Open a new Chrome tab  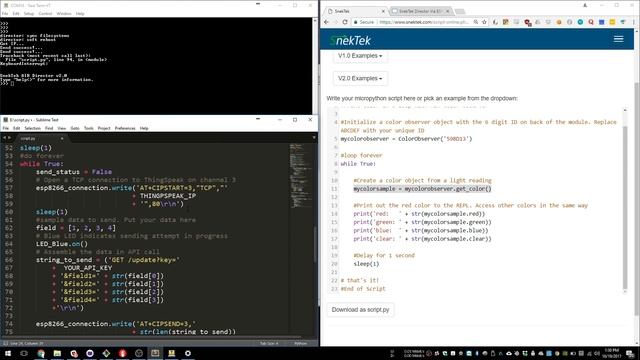(x=460, y=11)
